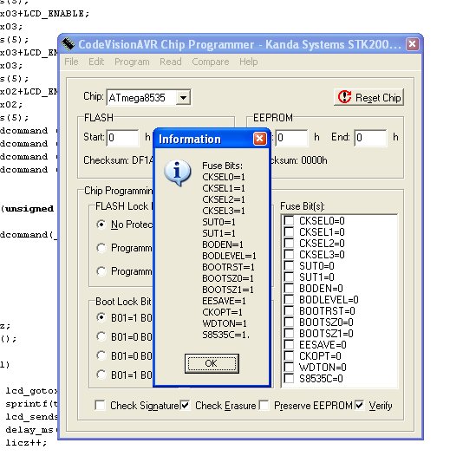Tick the WDTON=0 fuse bit checkbox
The height and width of the screenshot is (469, 476).
[x=289, y=367]
